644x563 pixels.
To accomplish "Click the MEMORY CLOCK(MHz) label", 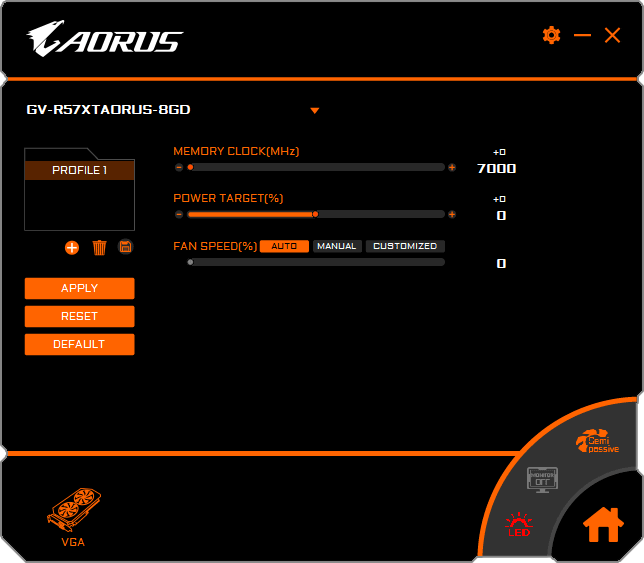I will coord(236,151).
